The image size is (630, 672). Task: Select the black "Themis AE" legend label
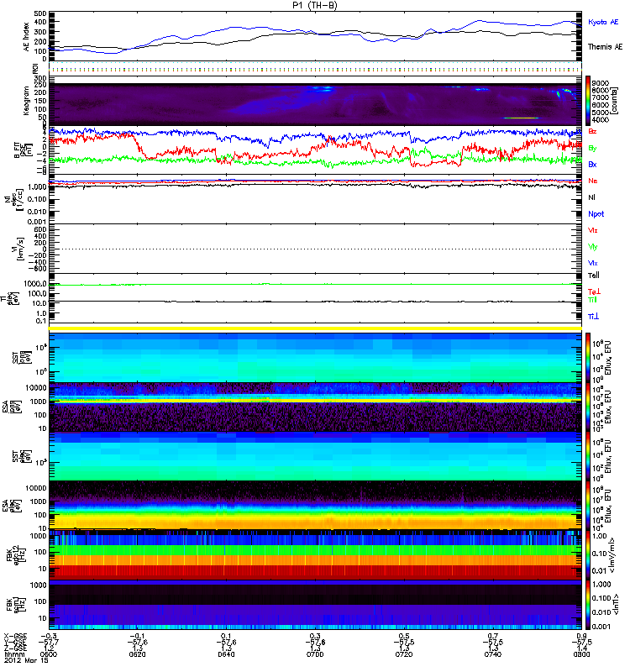[x=605, y=47]
